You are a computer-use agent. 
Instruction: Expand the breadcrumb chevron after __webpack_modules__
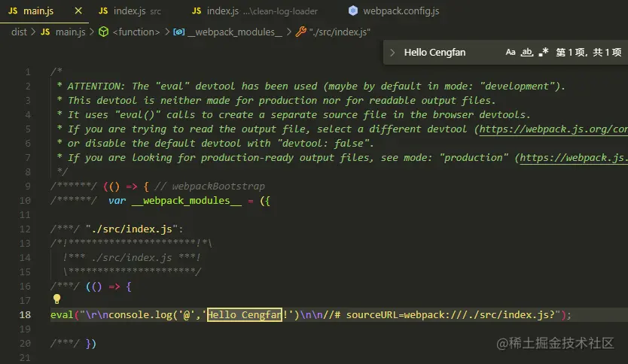288,32
